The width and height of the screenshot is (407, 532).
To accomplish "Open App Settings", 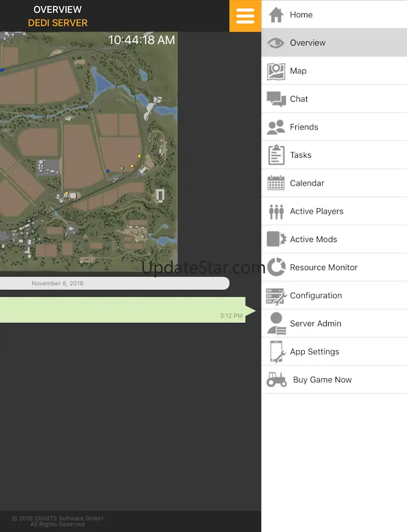I will coord(334,352).
